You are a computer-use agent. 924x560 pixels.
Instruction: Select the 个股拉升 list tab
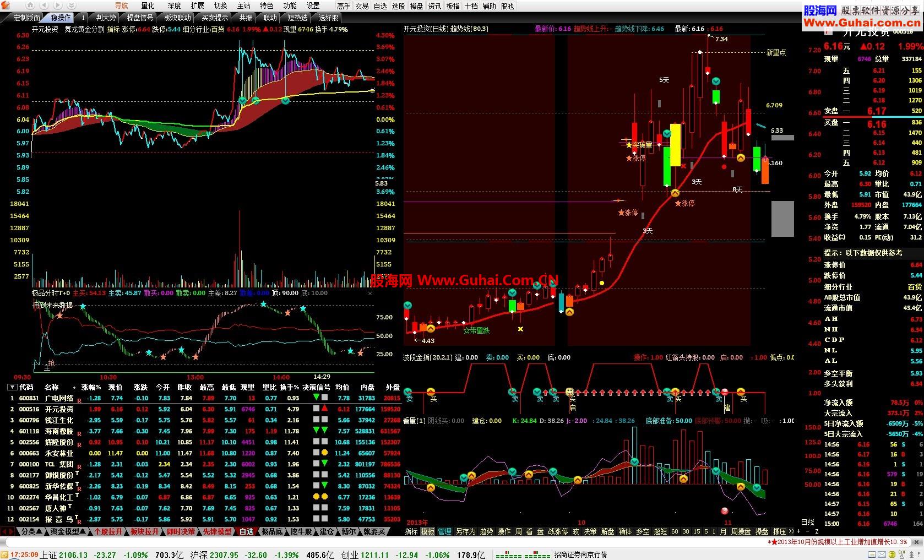pos(108,531)
